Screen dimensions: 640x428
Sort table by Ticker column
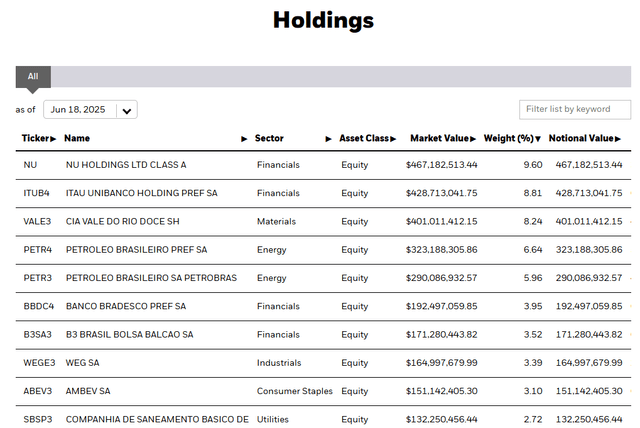click(x=38, y=138)
